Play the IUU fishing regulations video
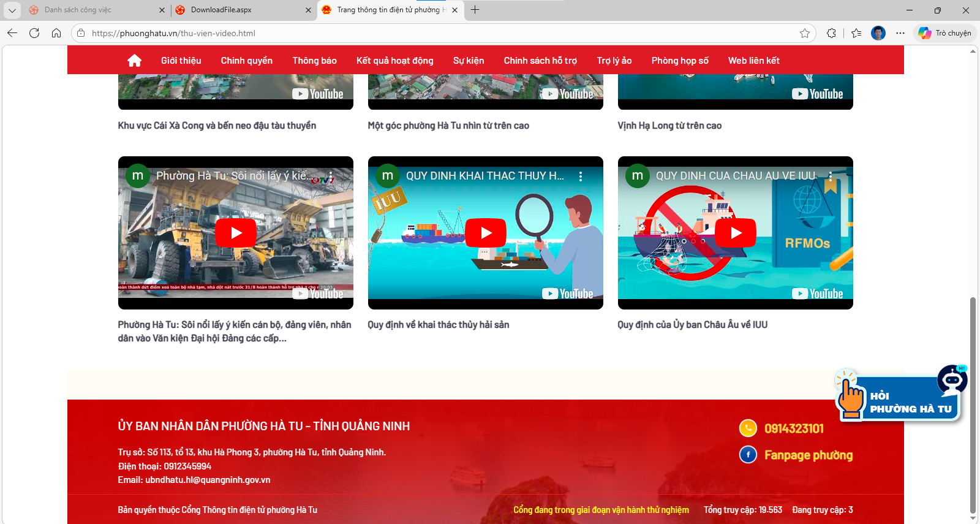 tap(485, 233)
